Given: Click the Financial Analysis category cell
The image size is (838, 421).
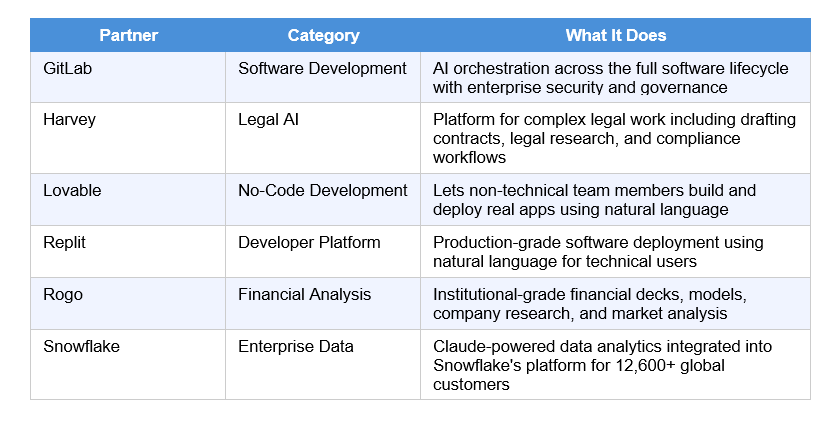Looking at the screenshot, I should 304,295.
